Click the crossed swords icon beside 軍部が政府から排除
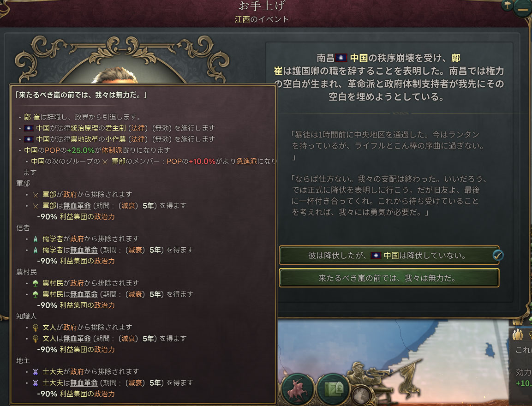The height and width of the screenshot is (406, 532). point(36,195)
